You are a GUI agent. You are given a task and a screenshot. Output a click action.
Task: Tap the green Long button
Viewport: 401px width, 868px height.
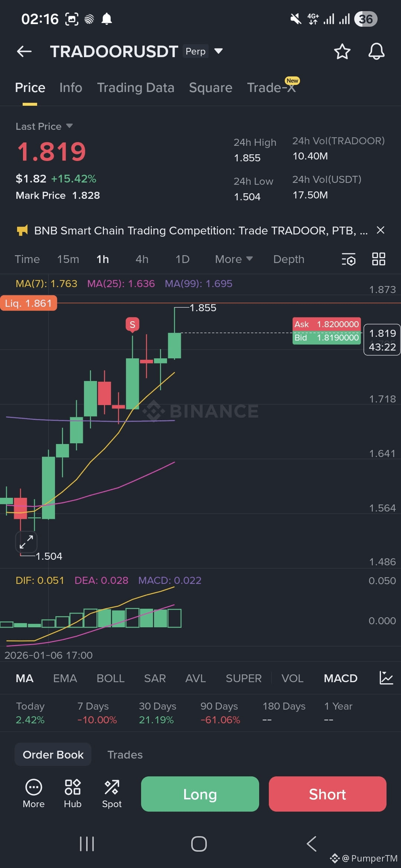pos(200,794)
